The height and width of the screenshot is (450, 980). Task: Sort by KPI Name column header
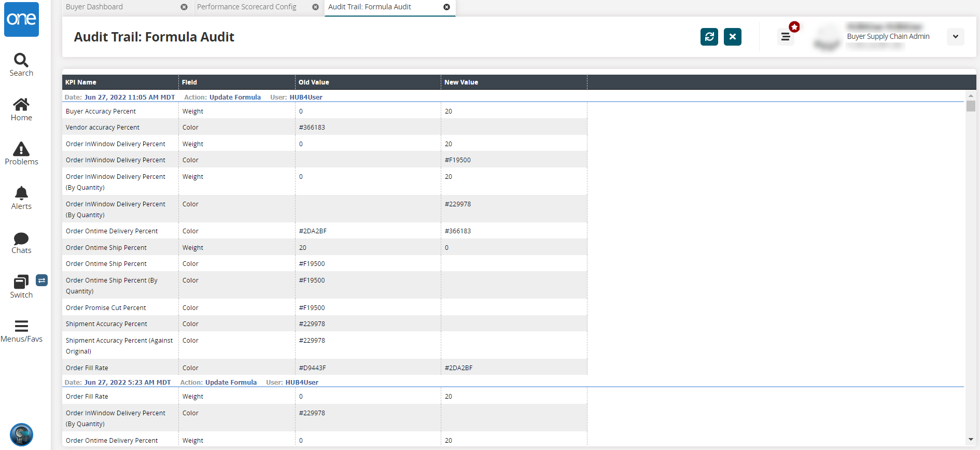120,82
